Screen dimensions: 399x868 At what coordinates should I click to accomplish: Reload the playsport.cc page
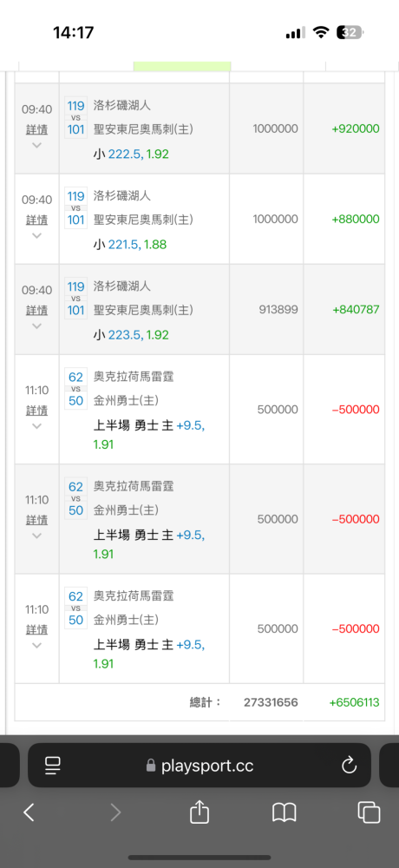pyautogui.click(x=350, y=766)
